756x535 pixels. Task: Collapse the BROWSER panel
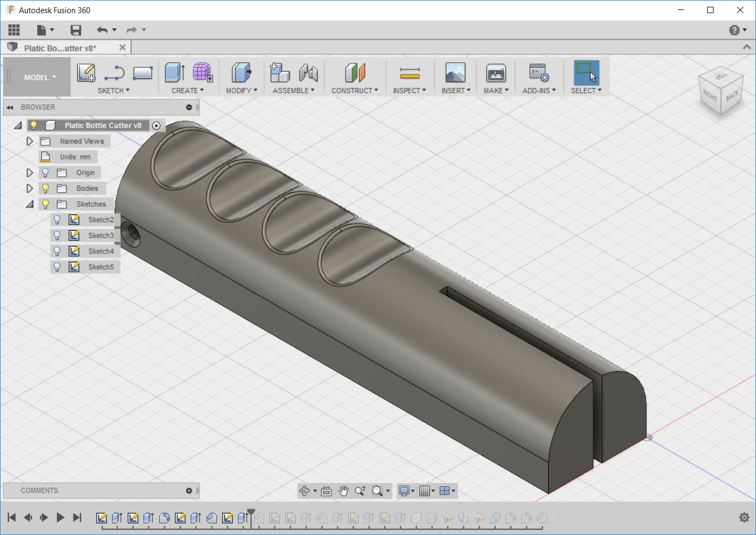point(10,107)
